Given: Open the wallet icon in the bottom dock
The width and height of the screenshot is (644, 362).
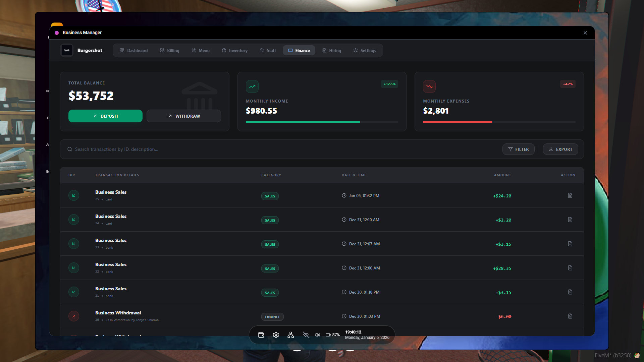Looking at the screenshot, I should click(261, 335).
